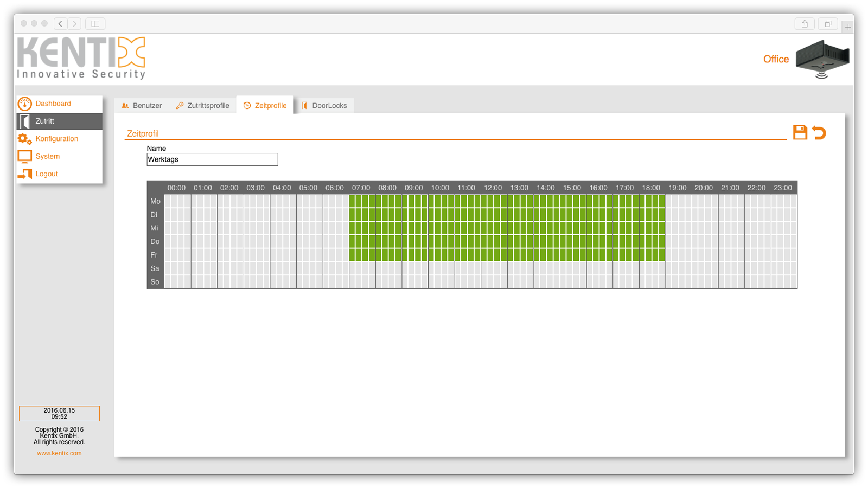Open a new browser tab with plus
This screenshot has height=488, width=868.
(x=847, y=27)
